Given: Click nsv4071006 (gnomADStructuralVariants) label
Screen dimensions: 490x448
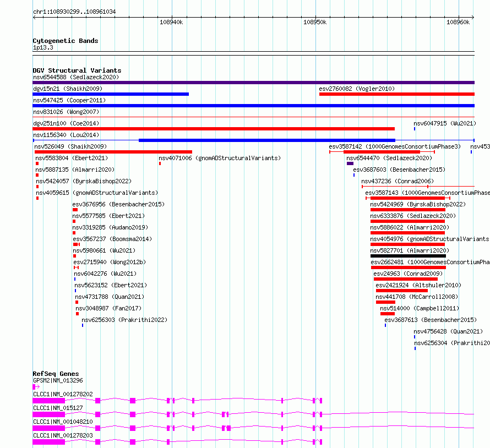Looking at the screenshot, I should (x=220, y=158).
